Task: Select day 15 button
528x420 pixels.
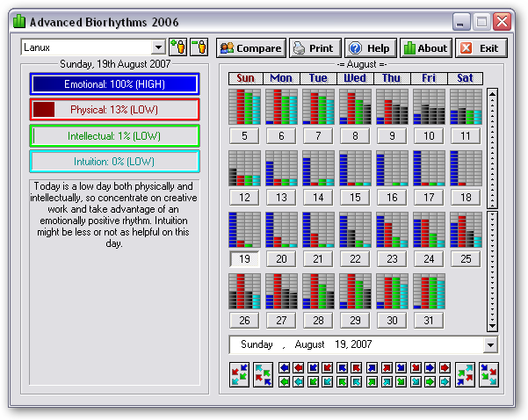Action: [355, 197]
